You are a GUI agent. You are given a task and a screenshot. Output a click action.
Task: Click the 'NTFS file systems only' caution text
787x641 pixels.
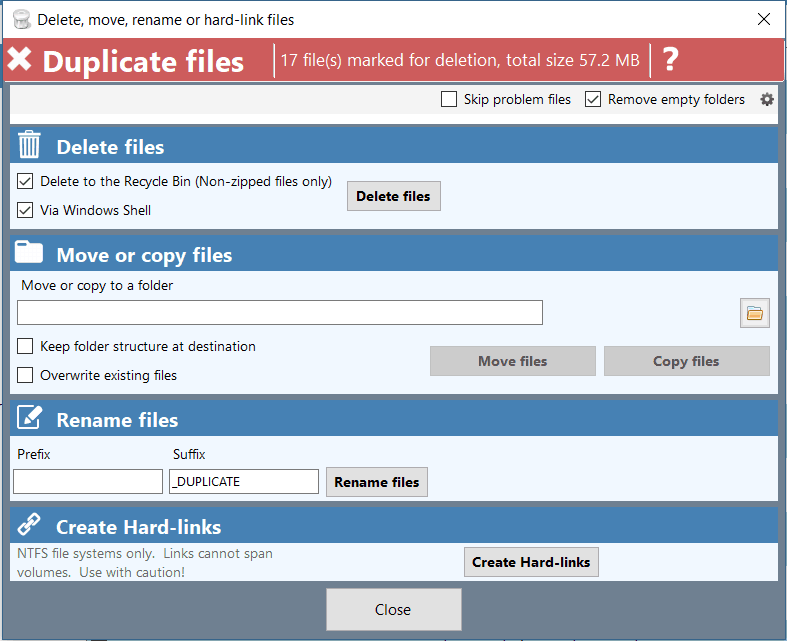[145, 563]
